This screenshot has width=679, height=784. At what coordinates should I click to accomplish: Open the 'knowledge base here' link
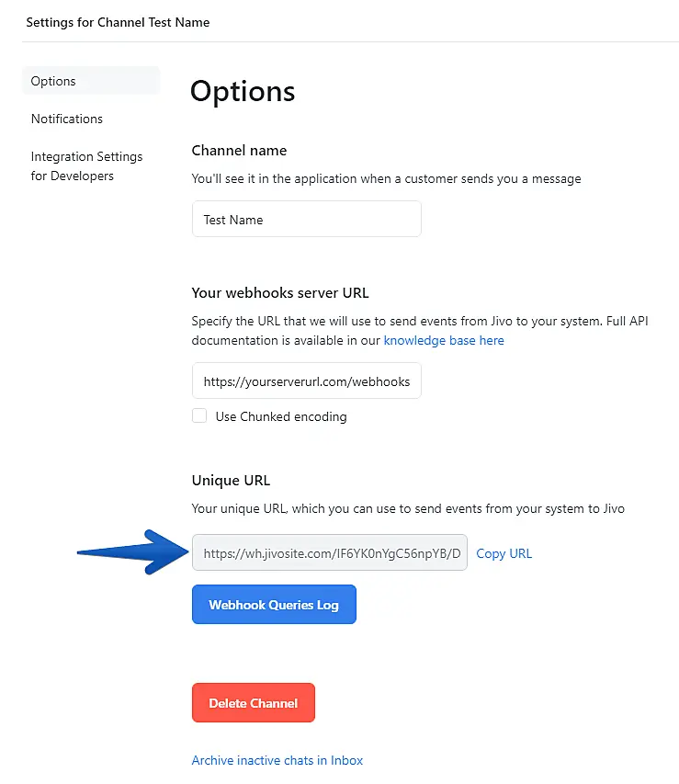tap(444, 340)
